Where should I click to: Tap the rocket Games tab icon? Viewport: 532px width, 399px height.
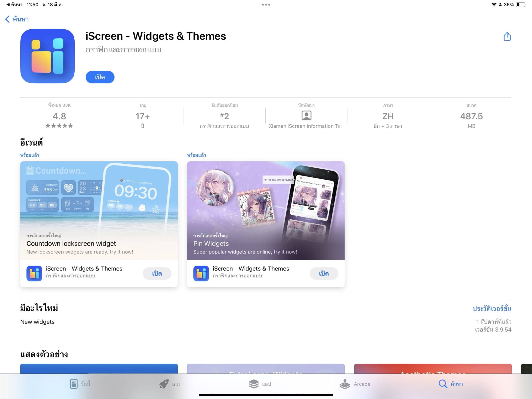164,384
